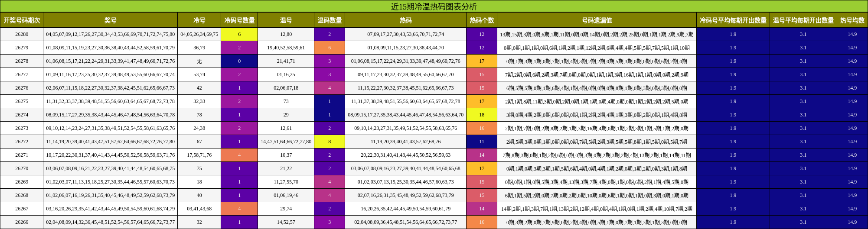This screenshot has height=229, width=868.
Task: Click the yellow cold count 6 in row 26280
Action: point(239,34)
